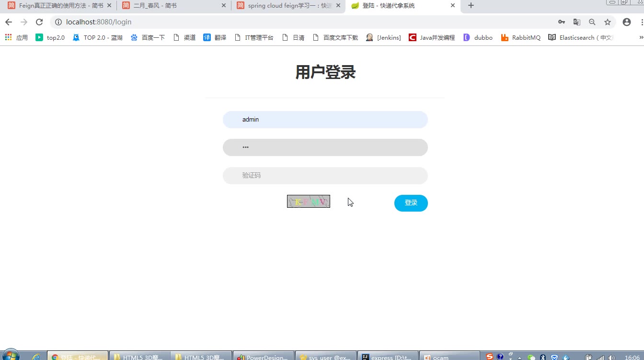
Task: Open the 百度一下 bookmark
Action: (148, 37)
